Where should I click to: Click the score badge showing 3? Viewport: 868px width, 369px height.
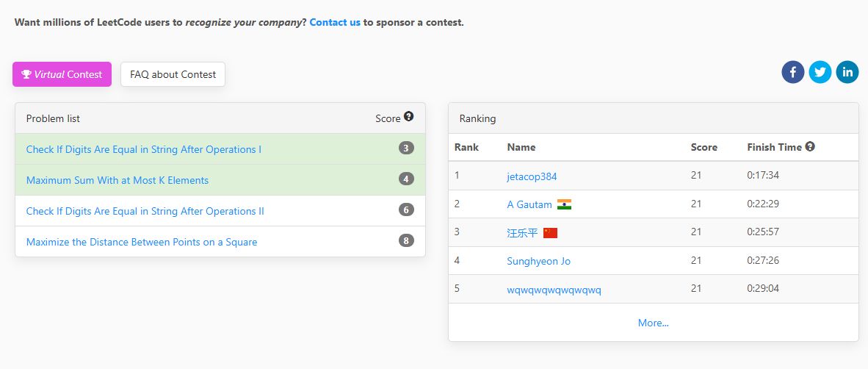click(406, 148)
